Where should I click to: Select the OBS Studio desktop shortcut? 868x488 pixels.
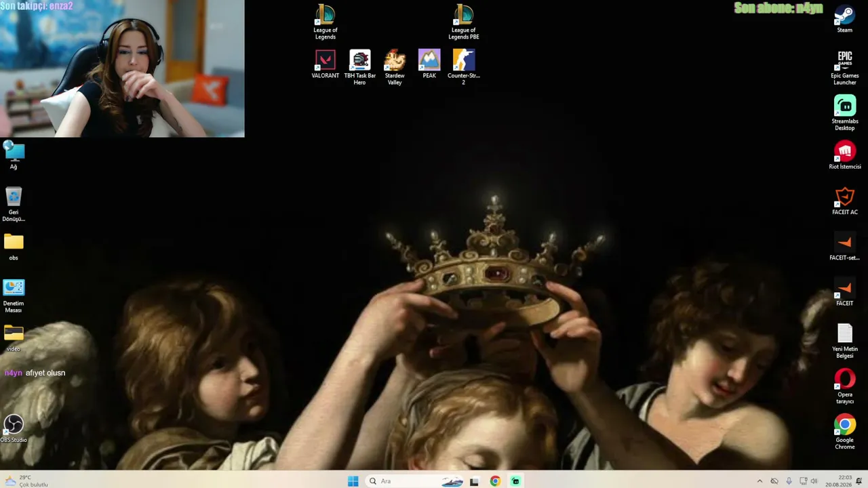14,428
